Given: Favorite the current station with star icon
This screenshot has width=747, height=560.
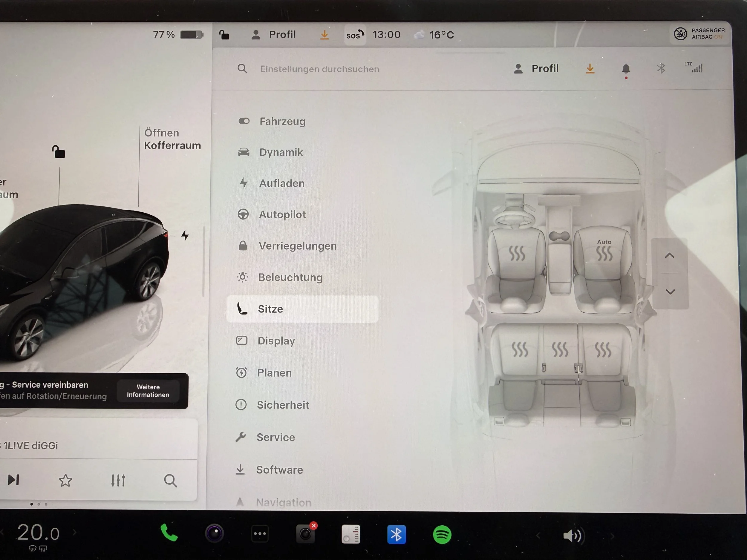Looking at the screenshot, I should pos(65,480).
